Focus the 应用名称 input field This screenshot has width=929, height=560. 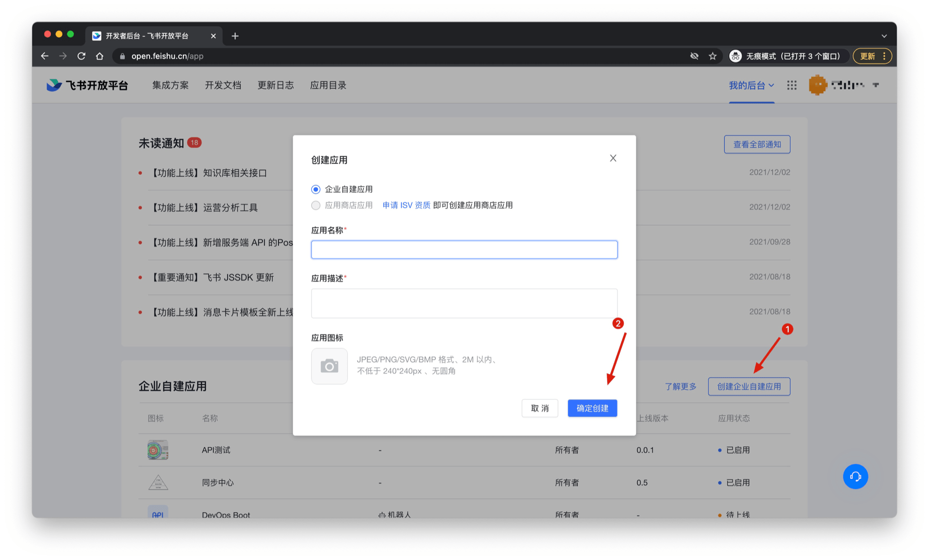pos(464,250)
